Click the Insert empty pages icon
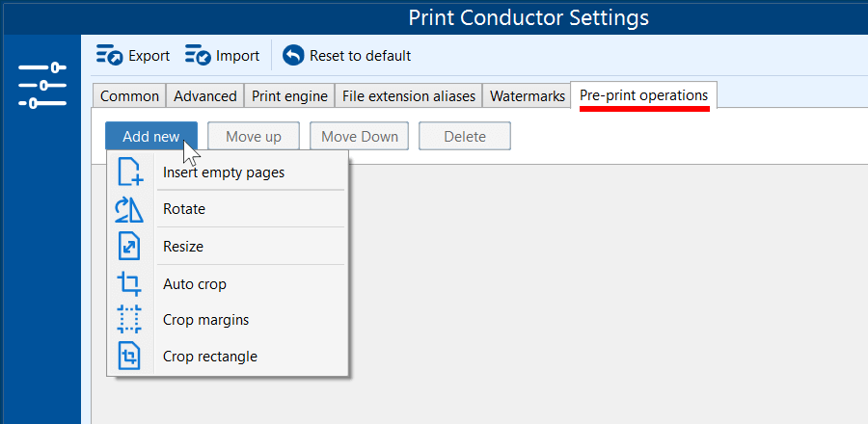Viewport: 868px width, 424px height. (129, 172)
